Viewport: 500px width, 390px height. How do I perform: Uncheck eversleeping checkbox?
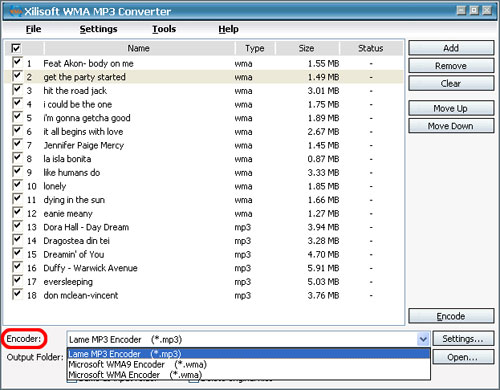(x=17, y=281)
